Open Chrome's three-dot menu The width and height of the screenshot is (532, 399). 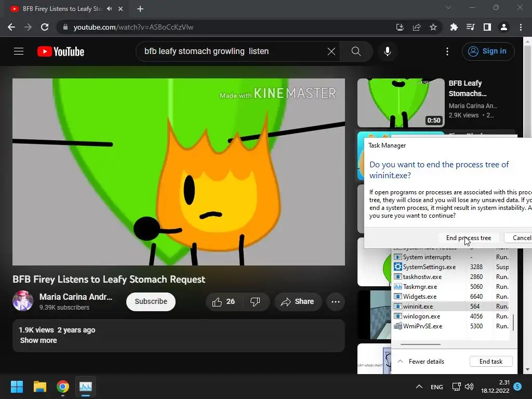click(521, 27)
